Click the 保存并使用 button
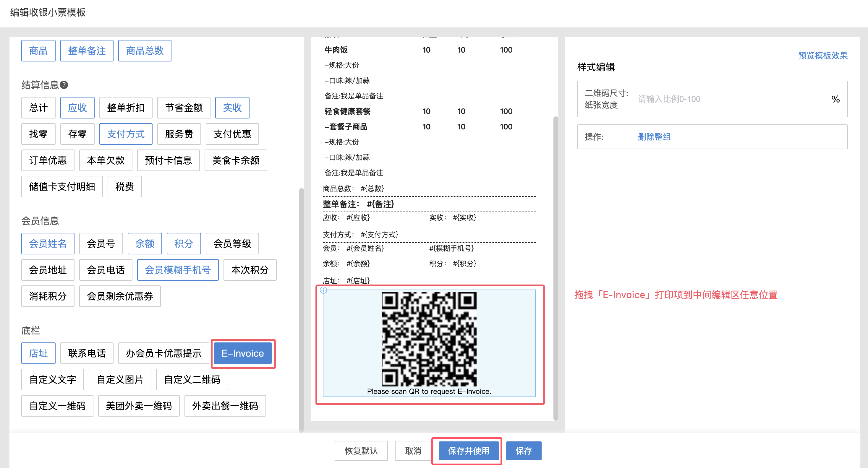 click(468, 451)
